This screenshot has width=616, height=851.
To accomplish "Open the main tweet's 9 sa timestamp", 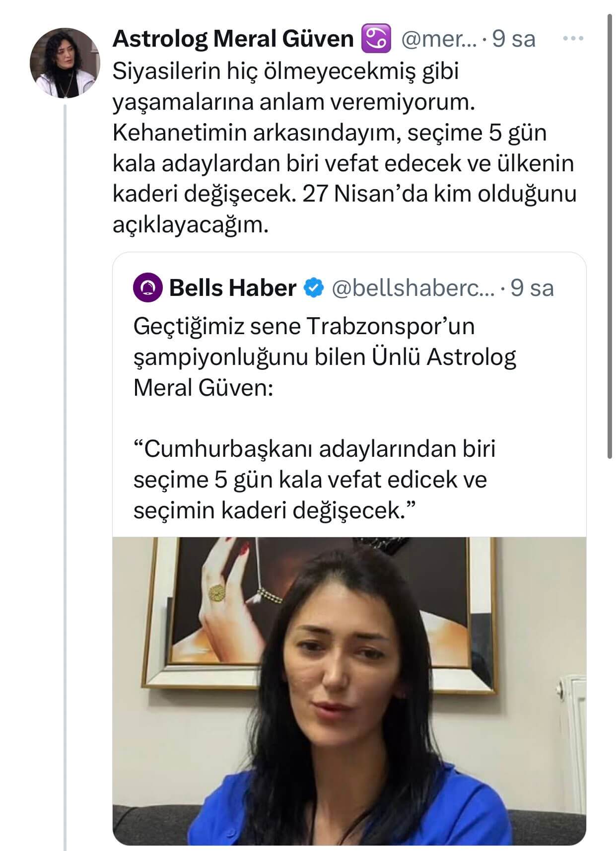I will pos(514,39).
